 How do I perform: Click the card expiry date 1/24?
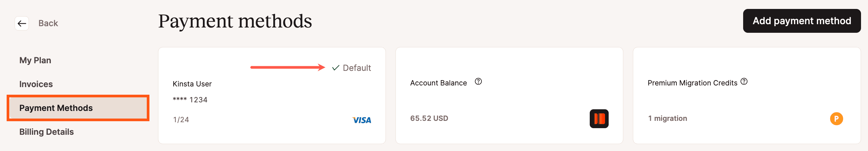(x=181, y=120)
